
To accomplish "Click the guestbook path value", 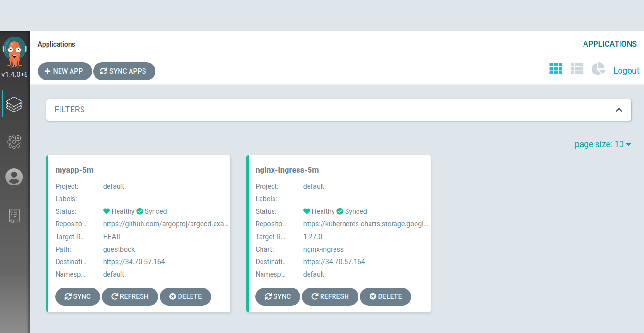I will click(119, 249).
